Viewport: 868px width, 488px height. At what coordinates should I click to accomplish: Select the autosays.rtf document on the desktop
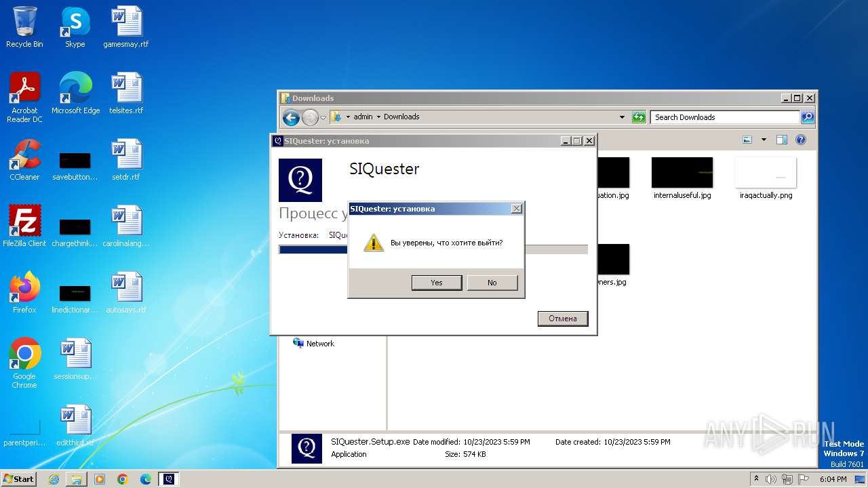[x=126, y=293]
